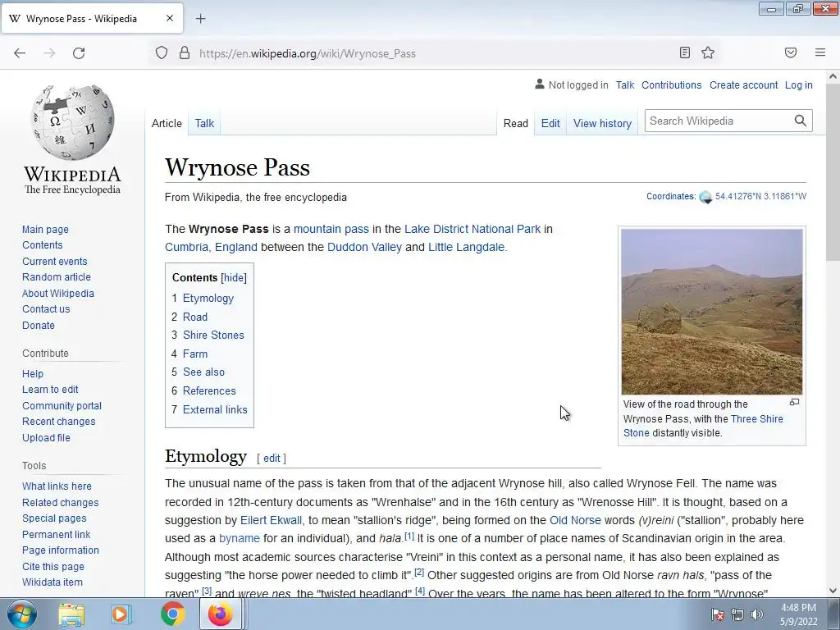Open Main page in sidebar
The image size is (840, 630).
45,230
